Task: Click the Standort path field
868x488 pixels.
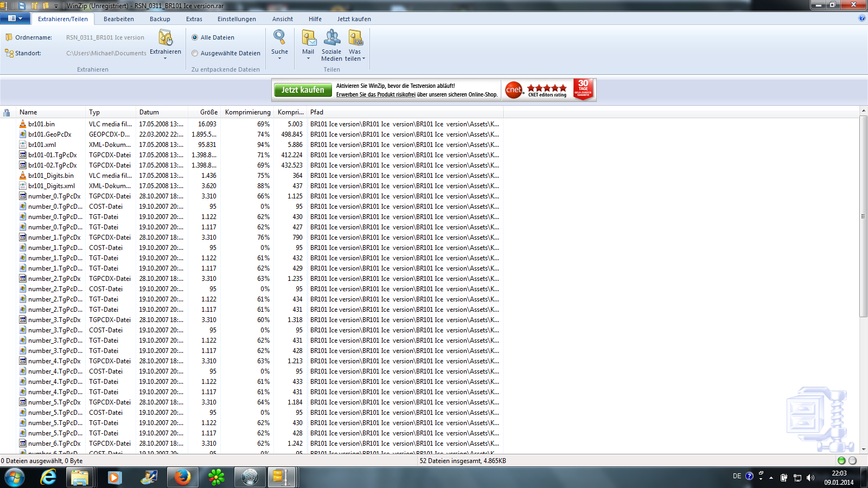Action: click(106, 53)
